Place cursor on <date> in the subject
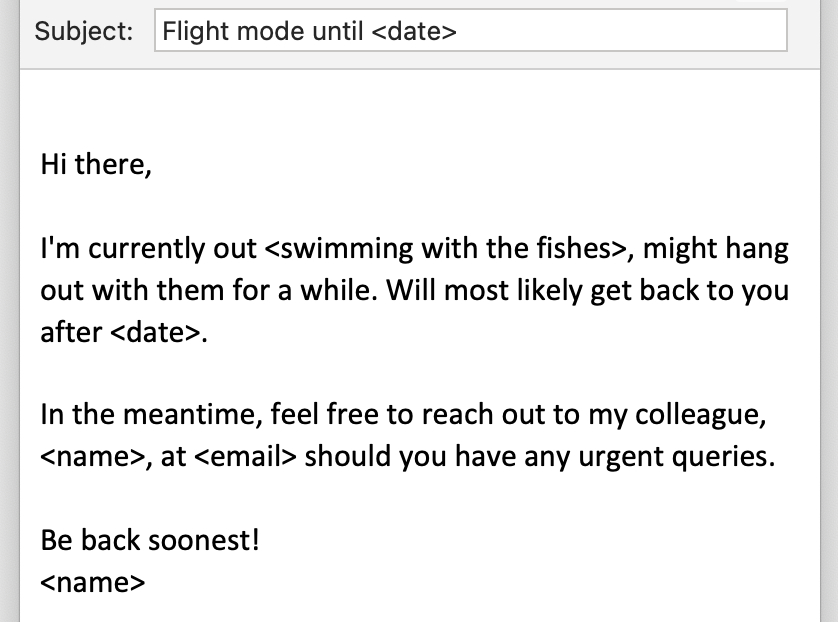The width and height of the screenshot is (838, 622). (x=414, y=31)
